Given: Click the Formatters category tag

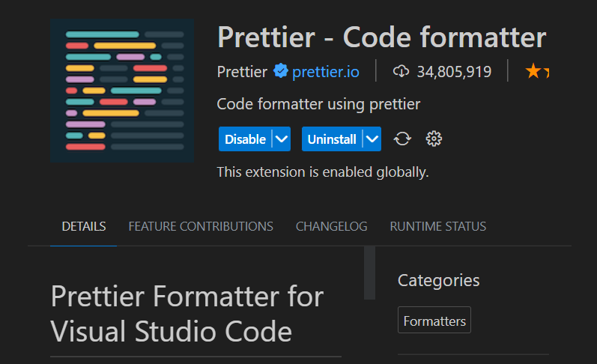Looking at the screenshot, I should (434, 321).
